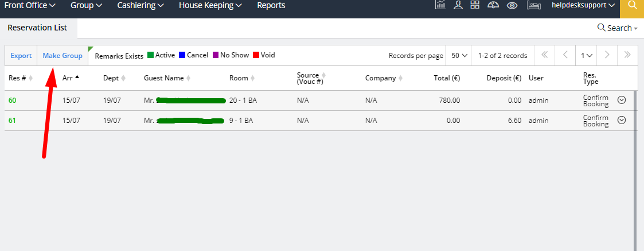Open the bed room status icon

pyautogui.click(x=533, y=5)
